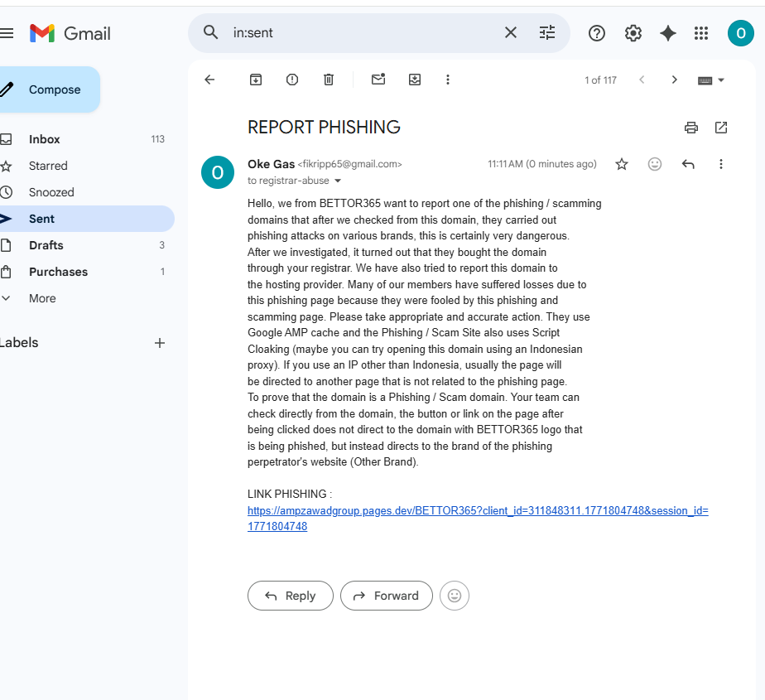Viewport: 765px width, 700px height.
Task: Open the Google account avatar
Action: (741, 33)
